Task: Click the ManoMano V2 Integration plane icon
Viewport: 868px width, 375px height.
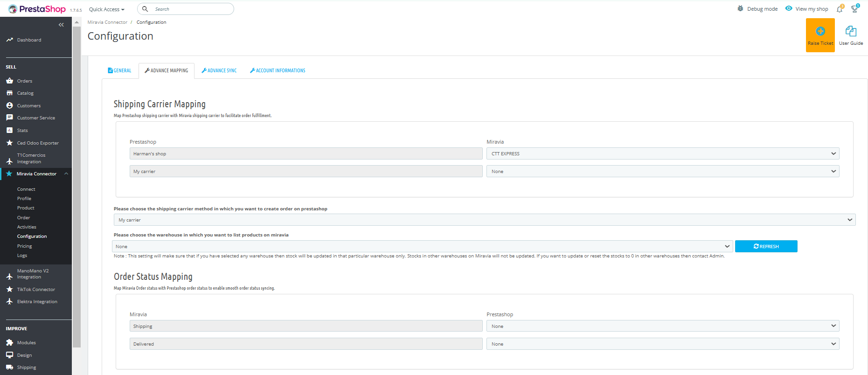Action: (x=9, y=277)
